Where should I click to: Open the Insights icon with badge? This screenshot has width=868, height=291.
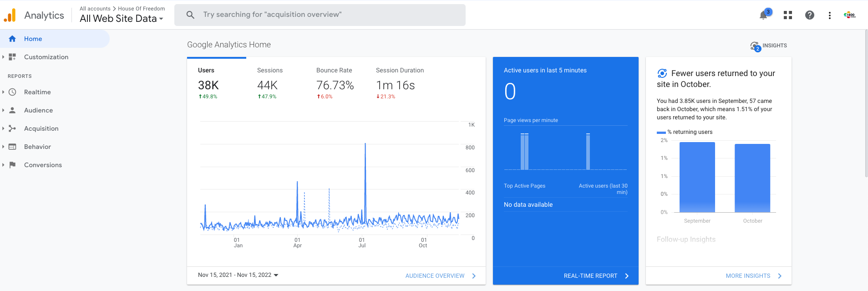(x=755, y=46)
